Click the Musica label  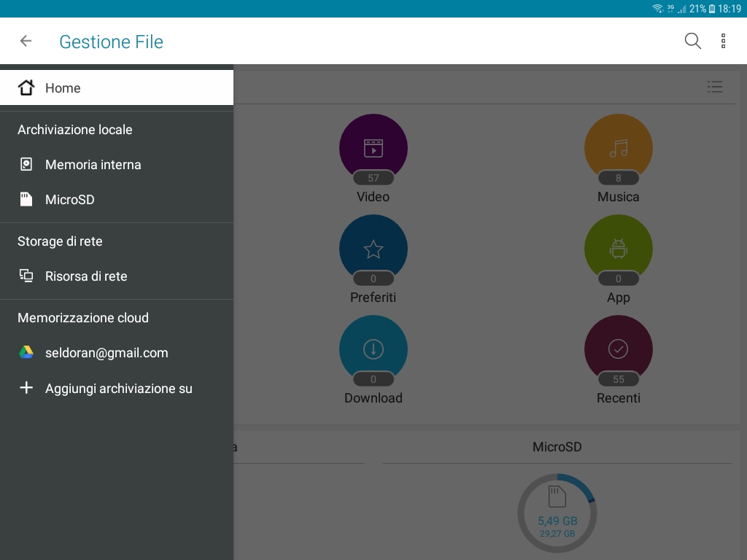pos(619,197)
